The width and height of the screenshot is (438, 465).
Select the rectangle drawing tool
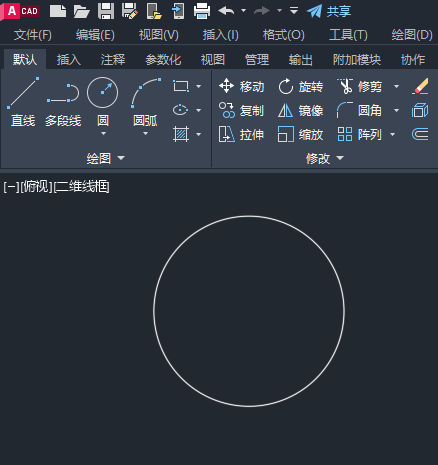coord(181,86)
